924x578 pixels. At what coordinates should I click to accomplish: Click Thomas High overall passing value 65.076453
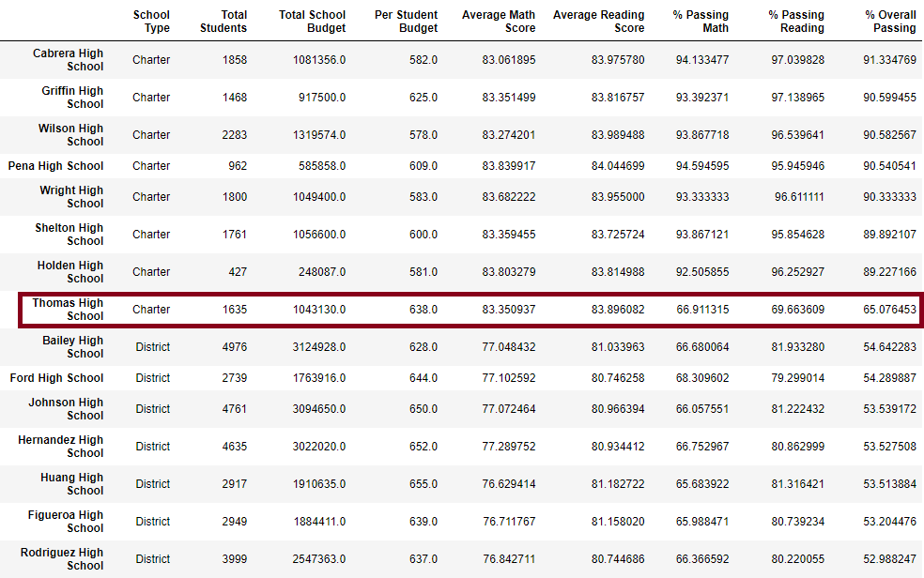click(890, 310)
